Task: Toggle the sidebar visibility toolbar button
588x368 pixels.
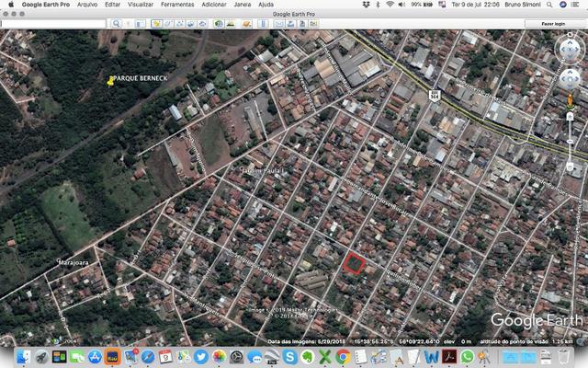Action: (x=139, y=24)
